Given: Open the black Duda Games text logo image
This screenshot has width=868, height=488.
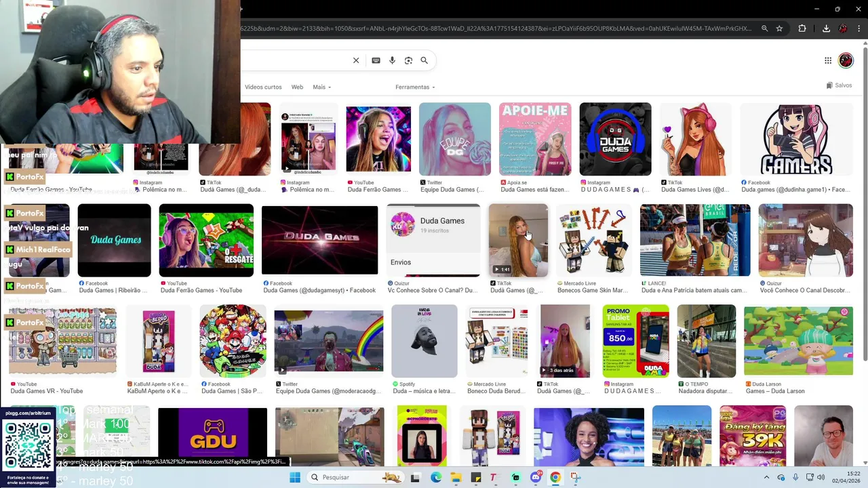Looking at the screenshot, I should (114, 240).
